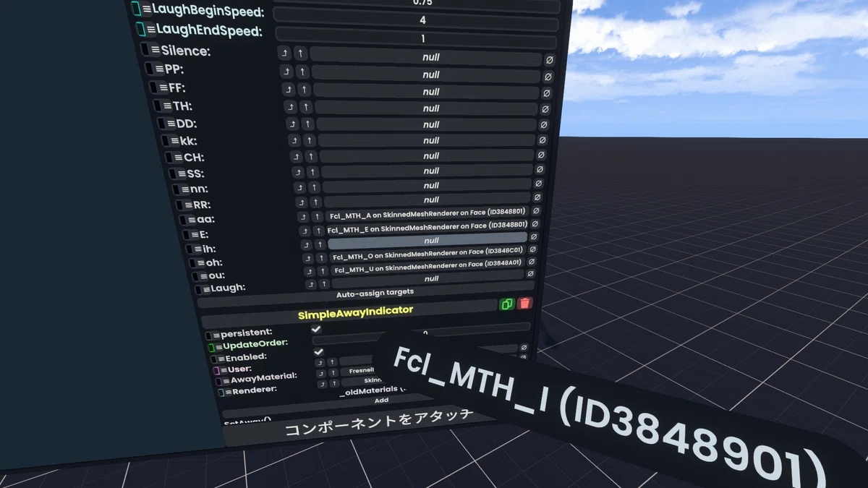
Task: Click the LaughEndSpeed value field showing 1
Action: tap(417, 38)
